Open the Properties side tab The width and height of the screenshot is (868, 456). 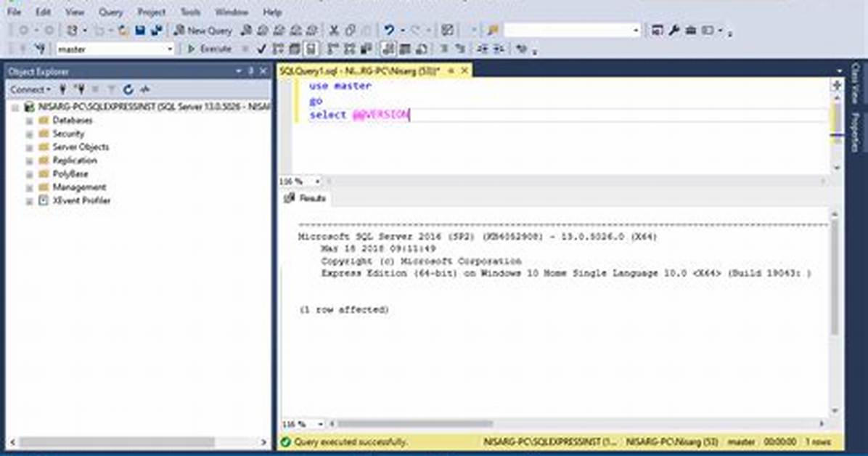coord(856,132)
